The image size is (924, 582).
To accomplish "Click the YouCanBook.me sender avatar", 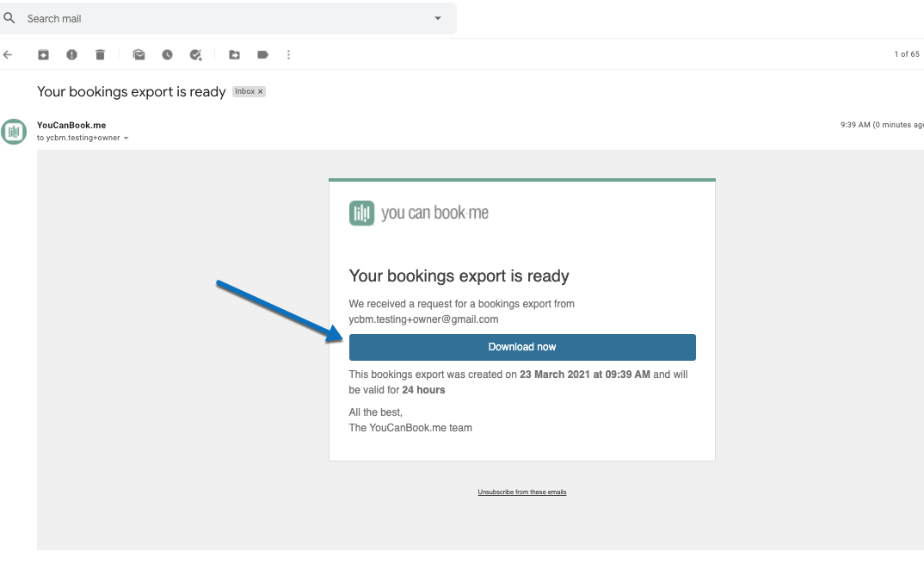I will (14, 132).
